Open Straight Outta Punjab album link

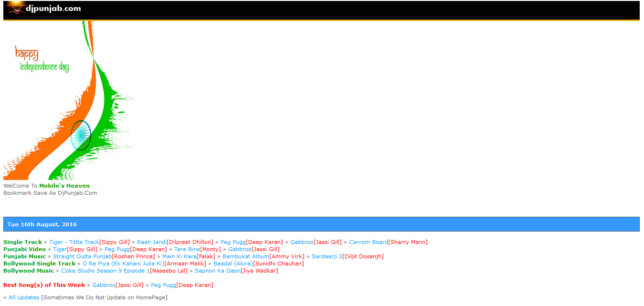pyautogui.click(x=82, y=256)
